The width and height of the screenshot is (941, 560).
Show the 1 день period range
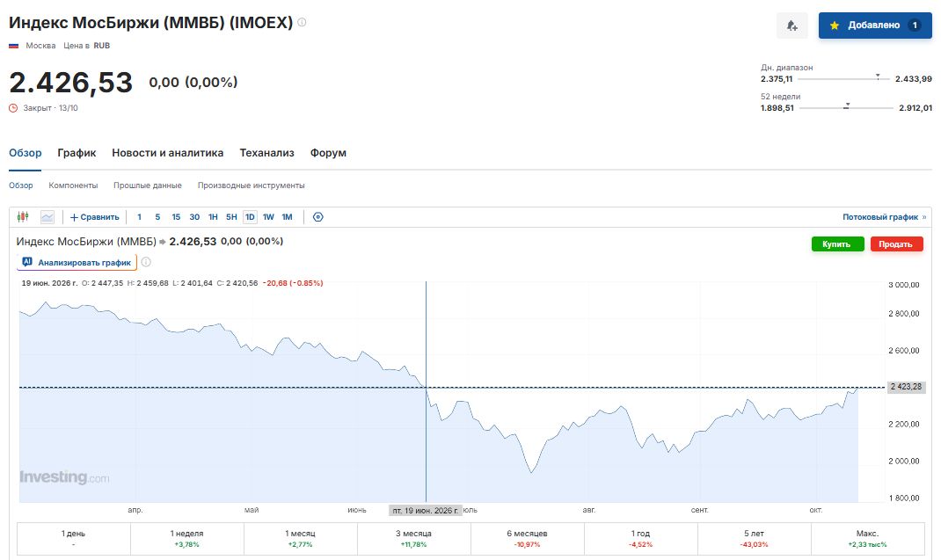[x=73, y=538]
